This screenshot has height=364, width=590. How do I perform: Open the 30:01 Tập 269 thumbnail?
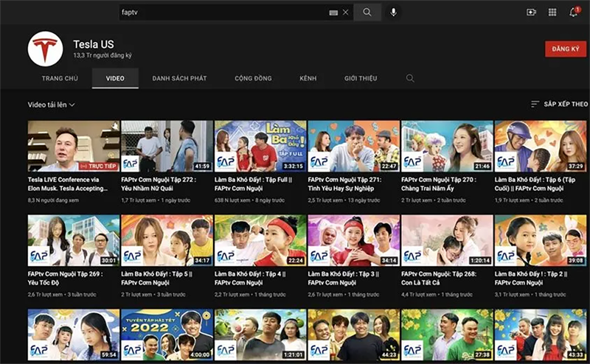click(73, 240)
